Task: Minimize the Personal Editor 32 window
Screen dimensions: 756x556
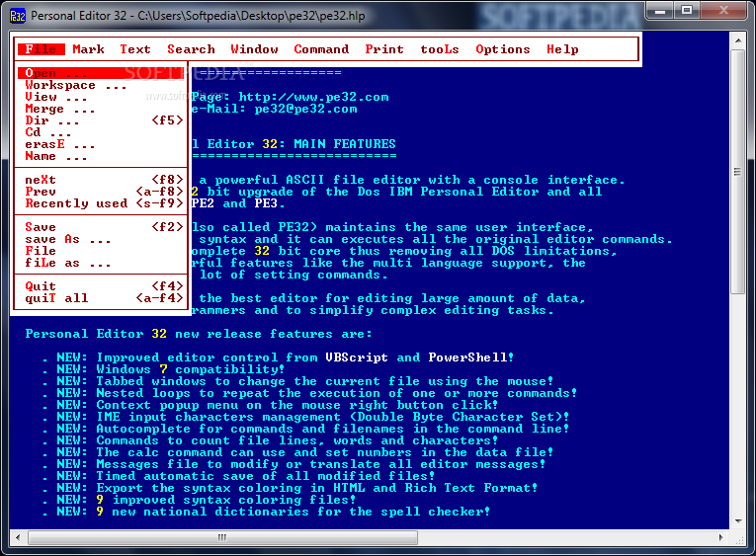Action: point(660,11)
